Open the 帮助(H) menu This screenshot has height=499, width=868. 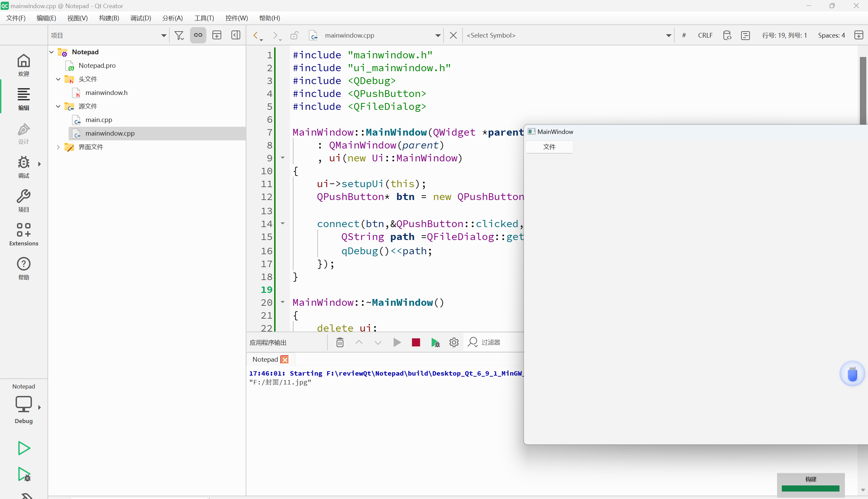coord(269,18)
